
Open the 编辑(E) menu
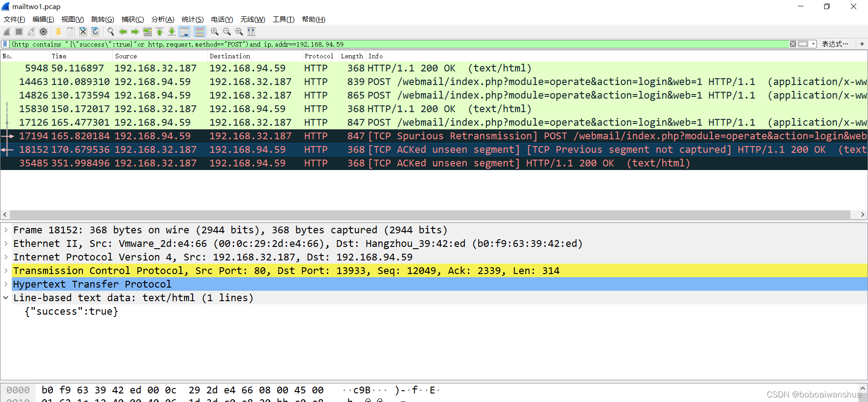point(43,19)
